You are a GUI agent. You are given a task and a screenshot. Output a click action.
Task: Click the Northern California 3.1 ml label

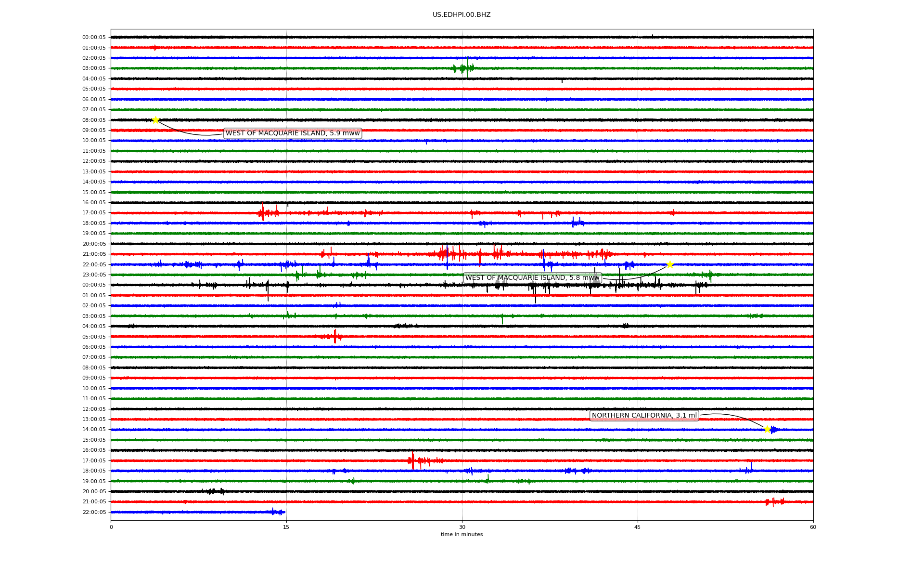pyautogui.click(x=644, y=416)
